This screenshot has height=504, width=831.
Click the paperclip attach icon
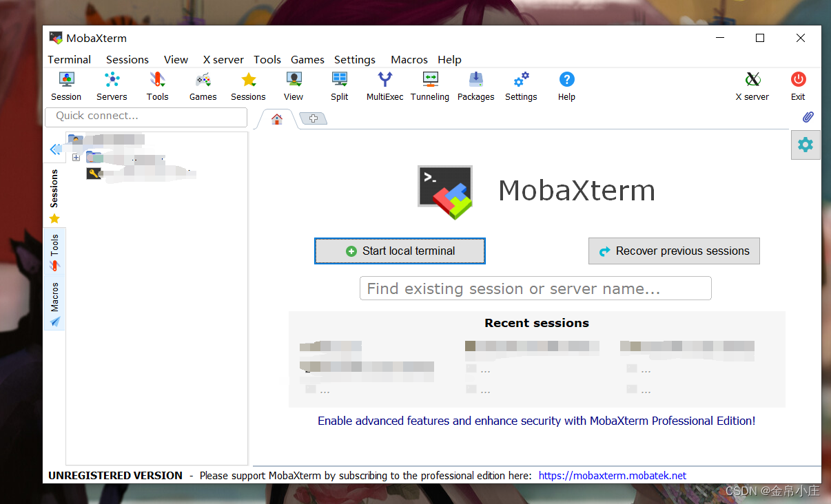[808, 117]
